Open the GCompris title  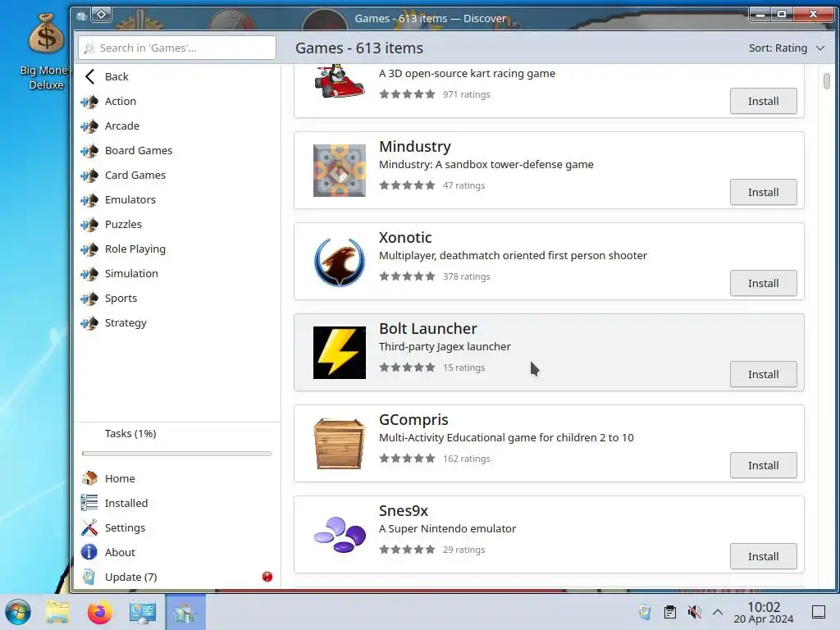[x=413, y=419]
